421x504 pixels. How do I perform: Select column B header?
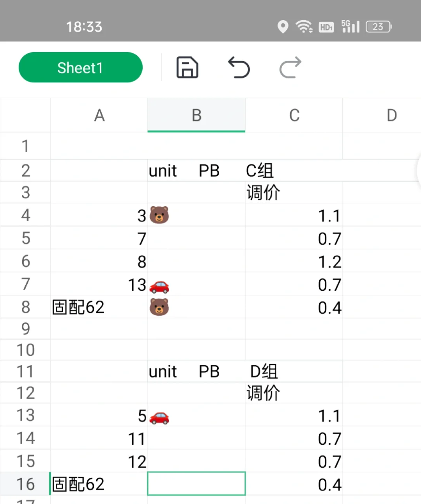pyautogui.click(x=196, y=115)
